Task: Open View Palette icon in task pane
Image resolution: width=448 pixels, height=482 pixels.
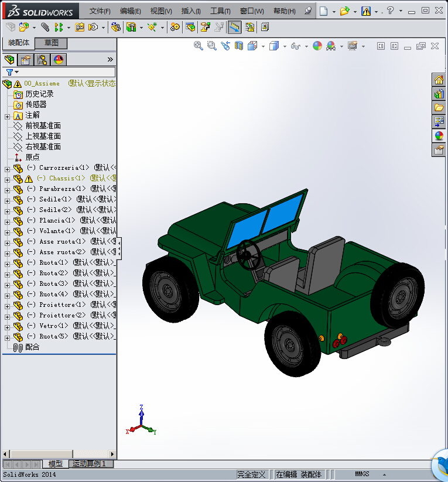Action: point(439,121)
